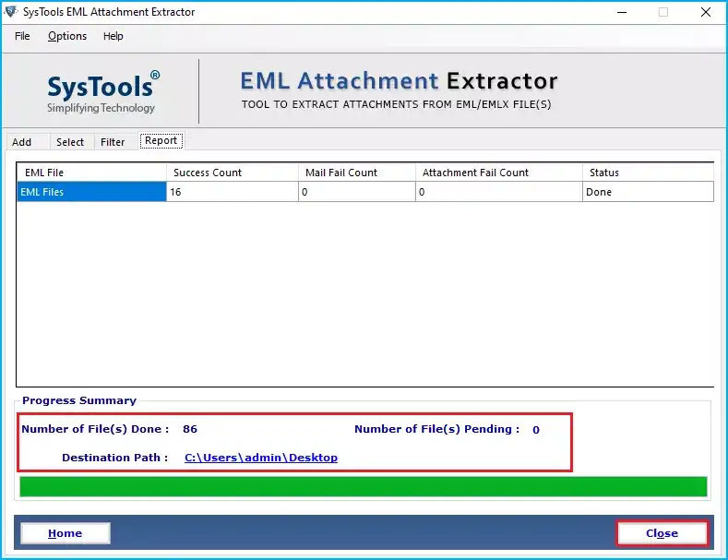Open the Options menu
Image resolution: width=728 pixels, height=560 pixels.
[67, 36]
